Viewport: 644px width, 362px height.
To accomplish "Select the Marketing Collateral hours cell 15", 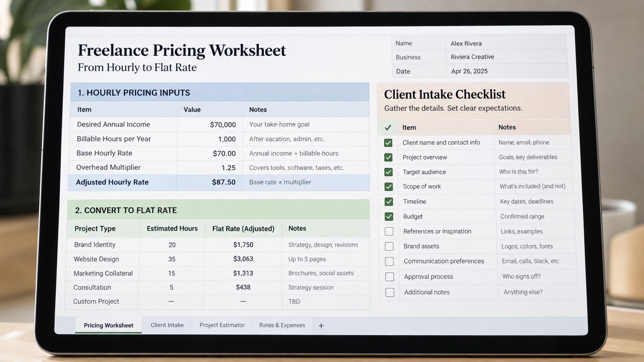I will click(172, 273).
